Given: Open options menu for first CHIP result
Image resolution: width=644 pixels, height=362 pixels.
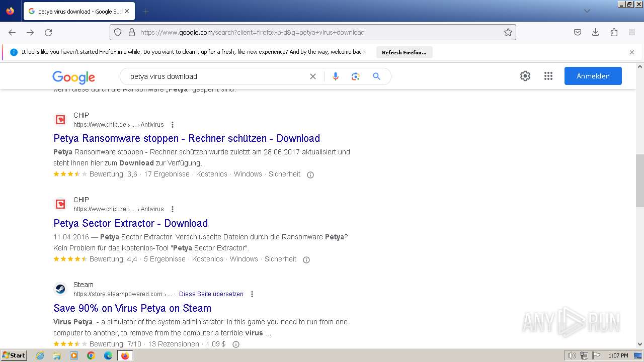Looking at the screenshot, I should [x=173, y=125].
